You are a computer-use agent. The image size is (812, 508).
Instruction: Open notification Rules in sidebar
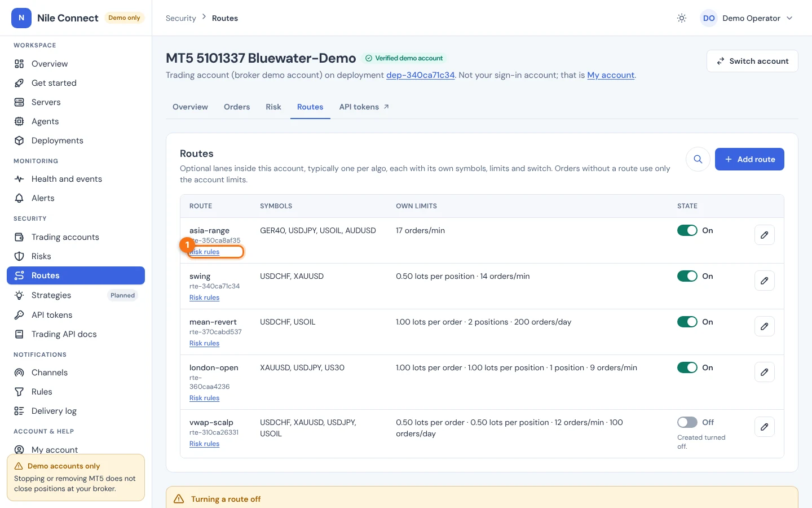coord(76,392)
